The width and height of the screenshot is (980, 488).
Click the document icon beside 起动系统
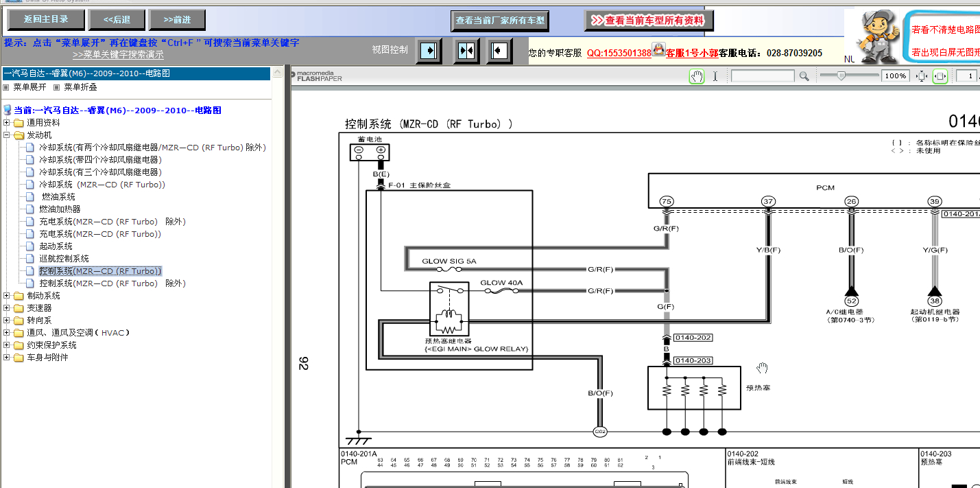29,246
